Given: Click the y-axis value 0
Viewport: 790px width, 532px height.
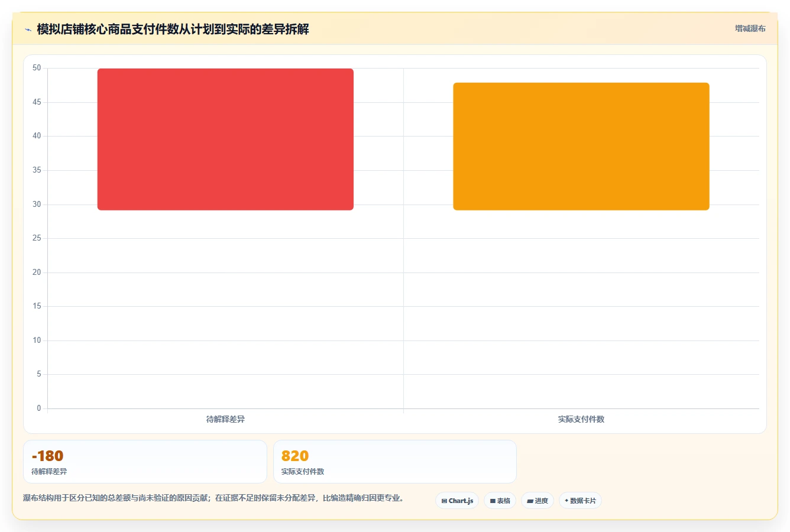Looking at the screenshot, I should click(39, 408).
